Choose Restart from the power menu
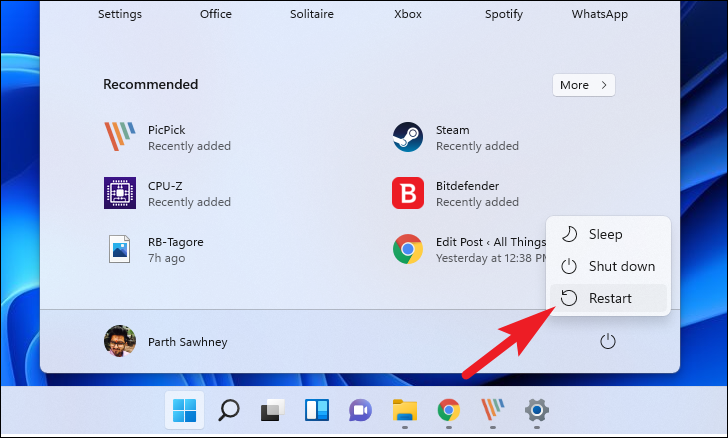728x438 pixels. (608, 298)
